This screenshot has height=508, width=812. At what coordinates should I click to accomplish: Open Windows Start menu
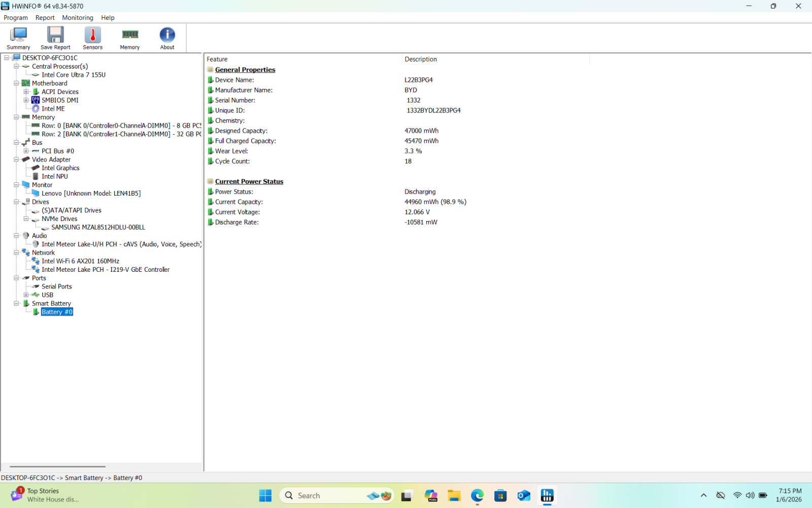point(265,495)
